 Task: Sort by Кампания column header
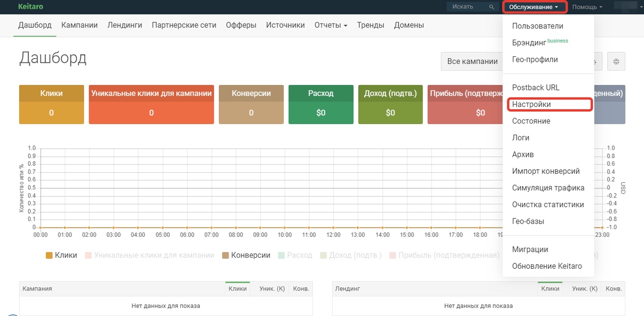click(x=122, y=289)
